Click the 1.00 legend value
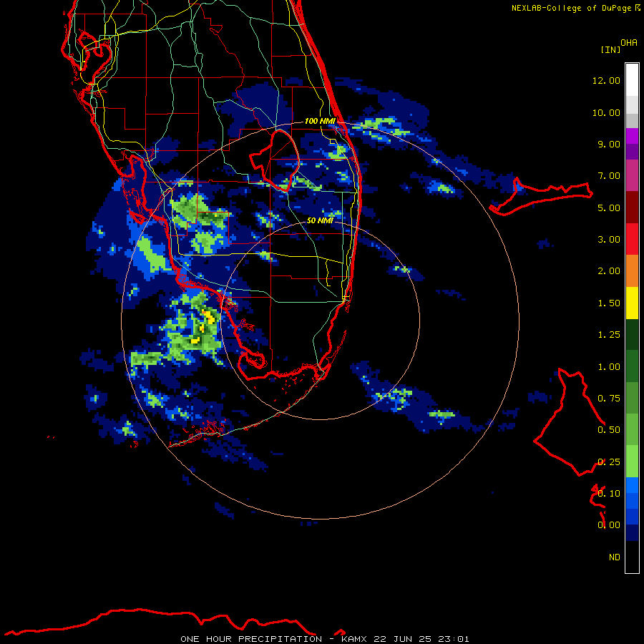The width and height of the screenshot is (644, 644). click(x=609, y=367)
